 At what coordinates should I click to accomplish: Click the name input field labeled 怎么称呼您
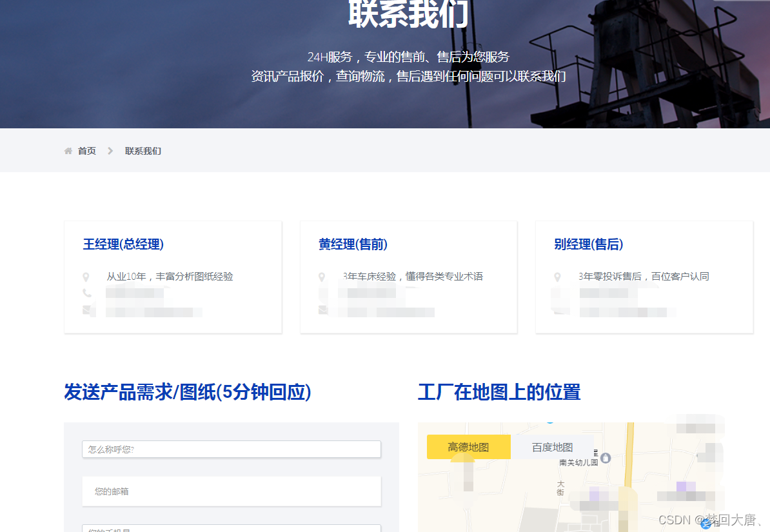(231, 448)
